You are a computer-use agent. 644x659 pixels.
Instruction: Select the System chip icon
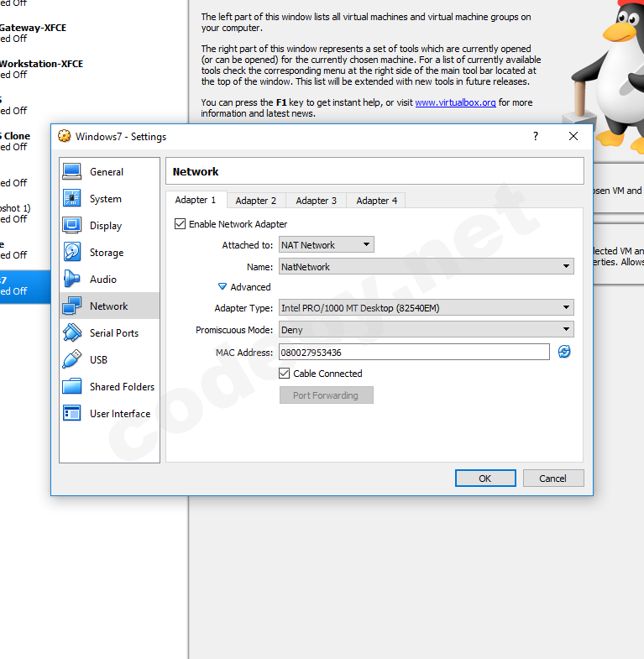click(x=73, y=199)
